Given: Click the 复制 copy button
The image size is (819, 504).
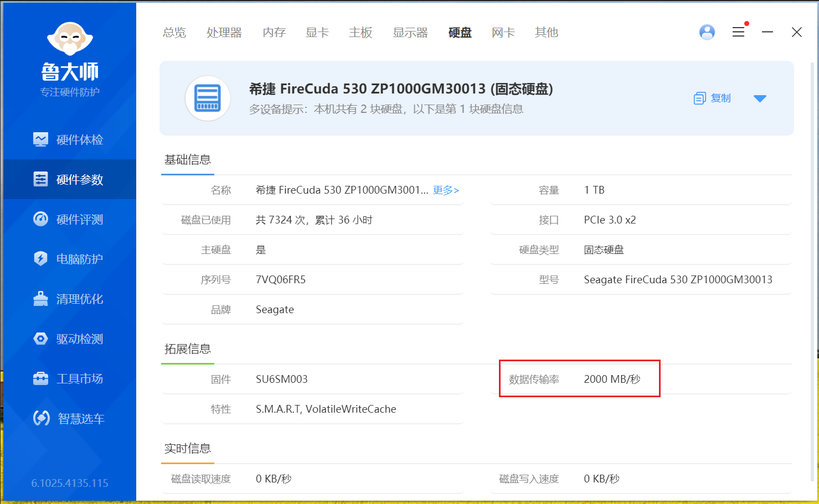Looking at the screenshot, I should [713, 98].
